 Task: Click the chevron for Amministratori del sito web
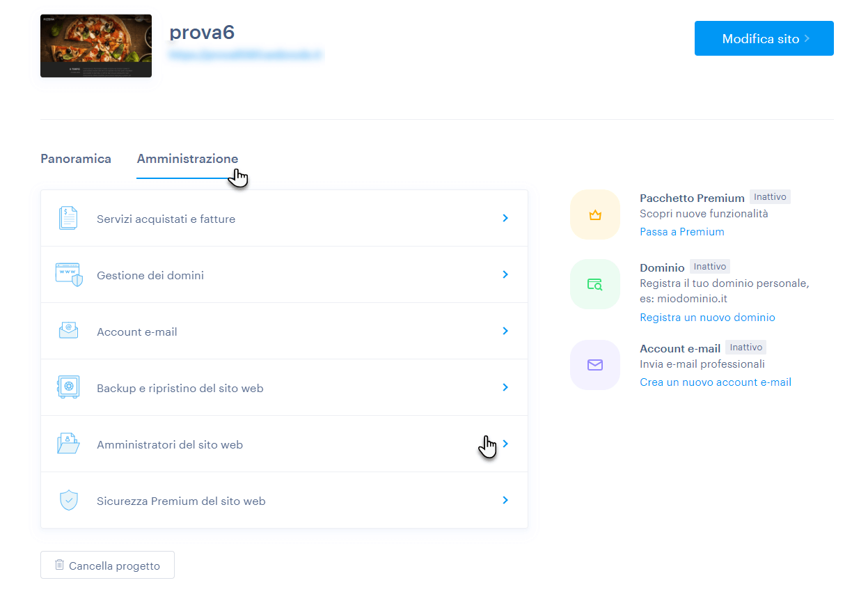pos(506,444)
